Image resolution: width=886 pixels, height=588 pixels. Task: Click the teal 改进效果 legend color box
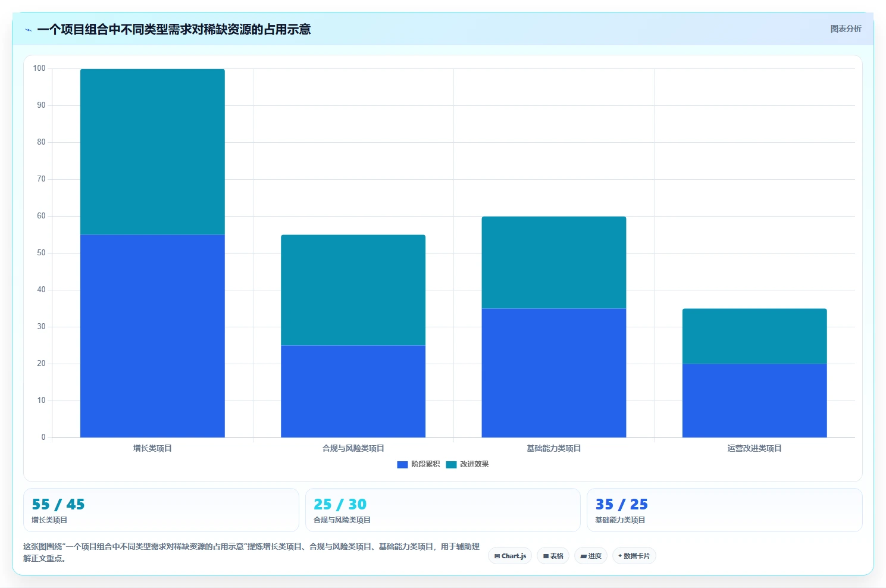pos(451,464)
